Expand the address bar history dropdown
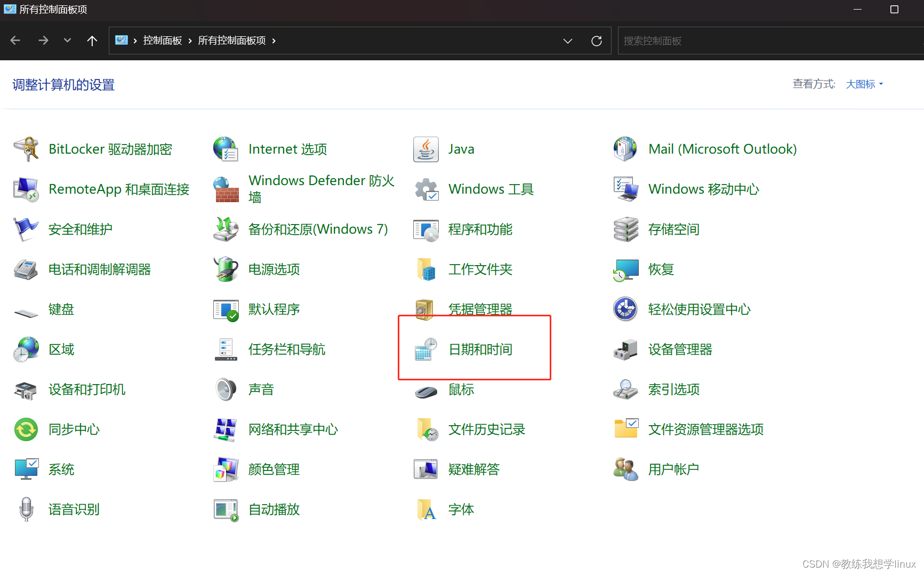 (x=568, y=41)
